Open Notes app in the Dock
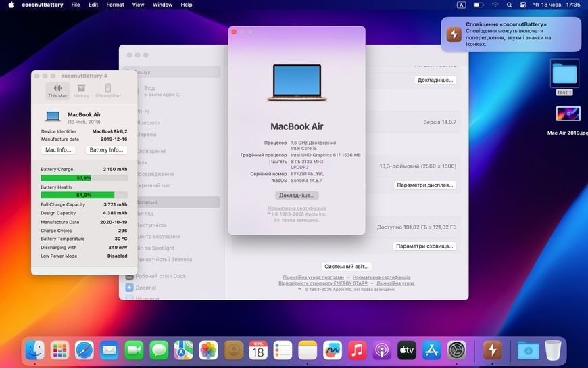The height and width of the screenshot is (368, 588). pyautogui.click(x=308, y=350)
